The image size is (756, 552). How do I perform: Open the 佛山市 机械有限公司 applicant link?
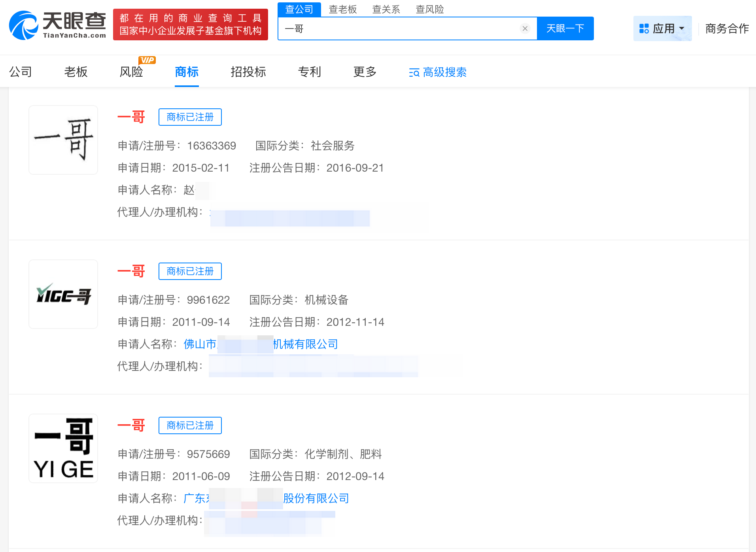305,344
